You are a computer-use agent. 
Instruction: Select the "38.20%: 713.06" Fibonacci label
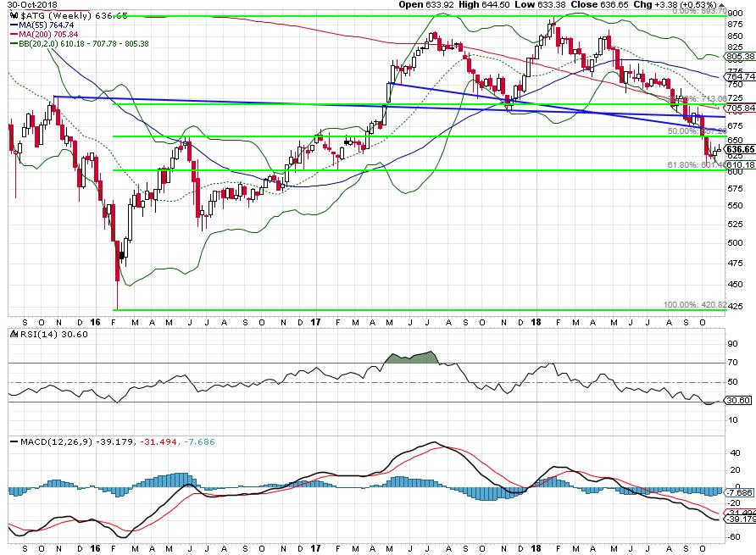point(698,98)
